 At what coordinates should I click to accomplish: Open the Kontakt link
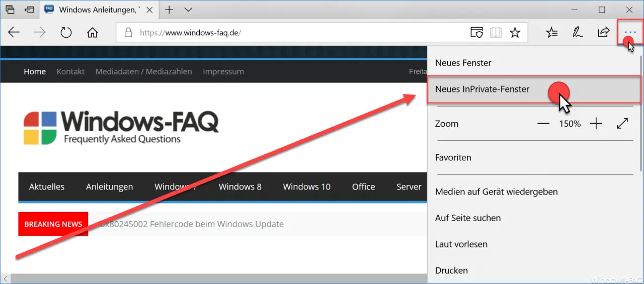click(70, 71)
